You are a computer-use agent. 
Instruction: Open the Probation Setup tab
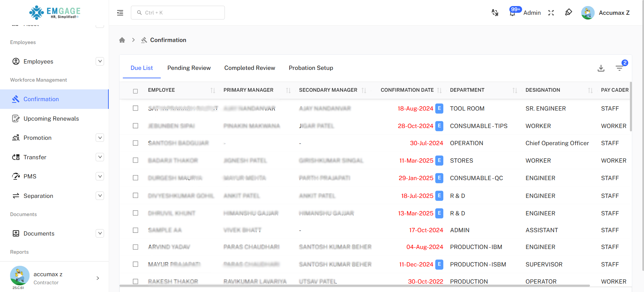311,68
